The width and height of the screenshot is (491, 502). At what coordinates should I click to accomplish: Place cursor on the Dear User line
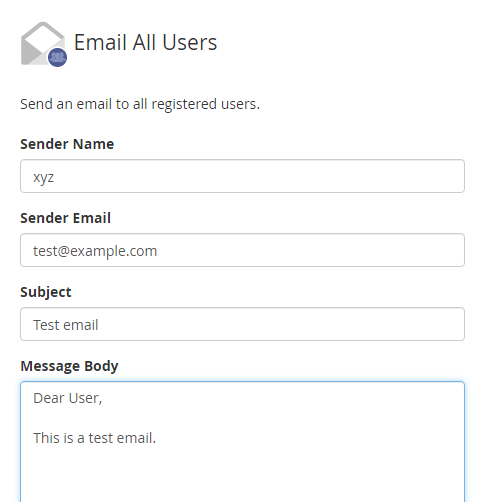[68, 398]
